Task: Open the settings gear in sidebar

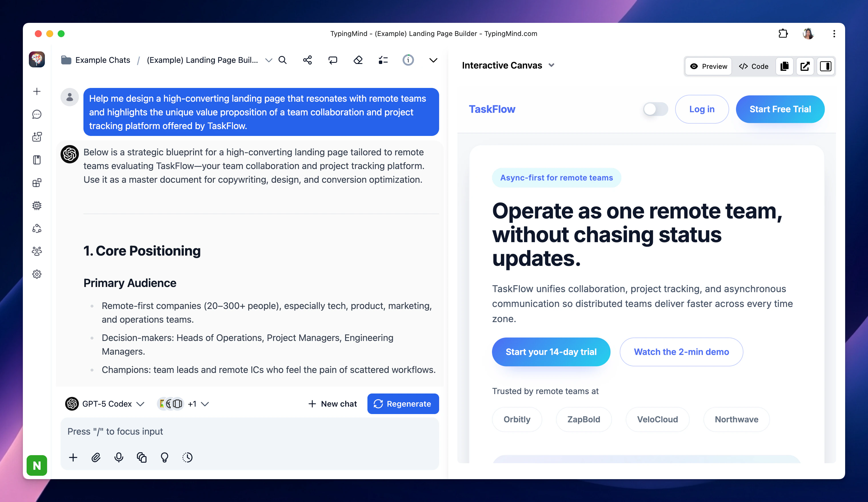Action: click(x=37, y=274)
